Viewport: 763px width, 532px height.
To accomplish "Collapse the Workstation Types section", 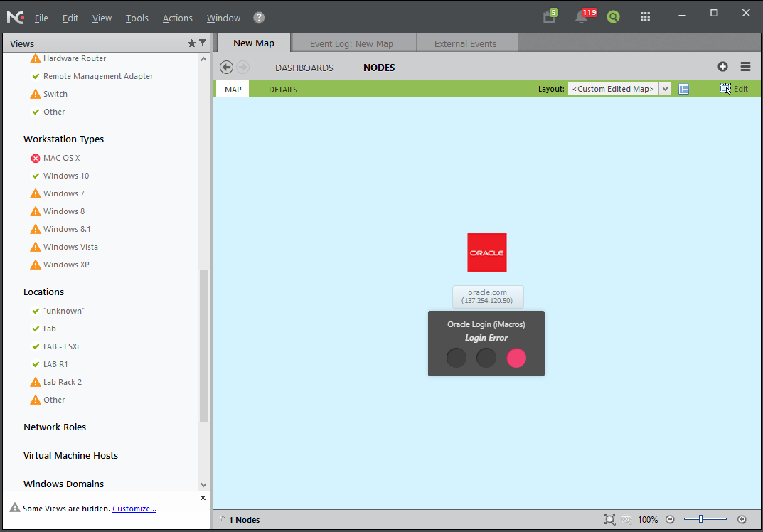I will pyautogui.click(x=63, y=139).
